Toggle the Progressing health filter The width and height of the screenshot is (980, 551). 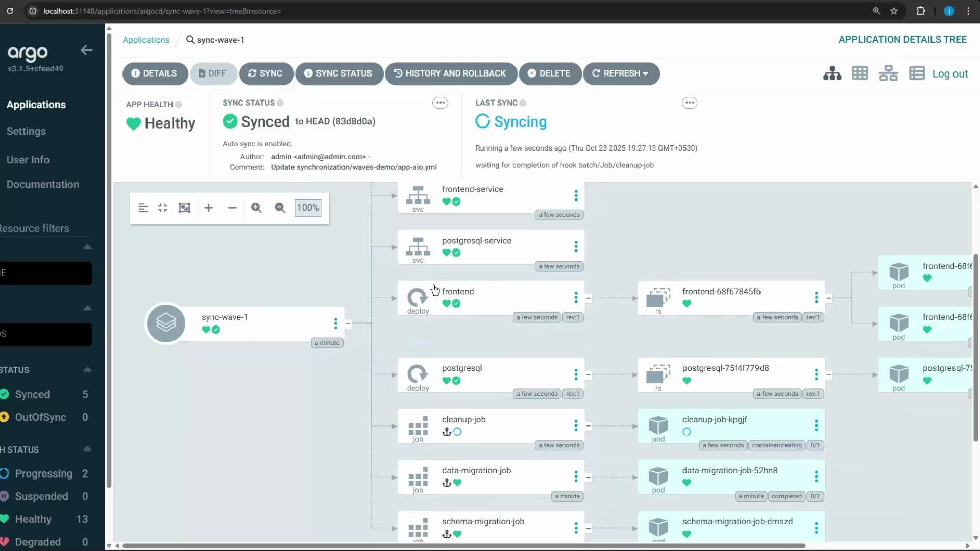44,473
